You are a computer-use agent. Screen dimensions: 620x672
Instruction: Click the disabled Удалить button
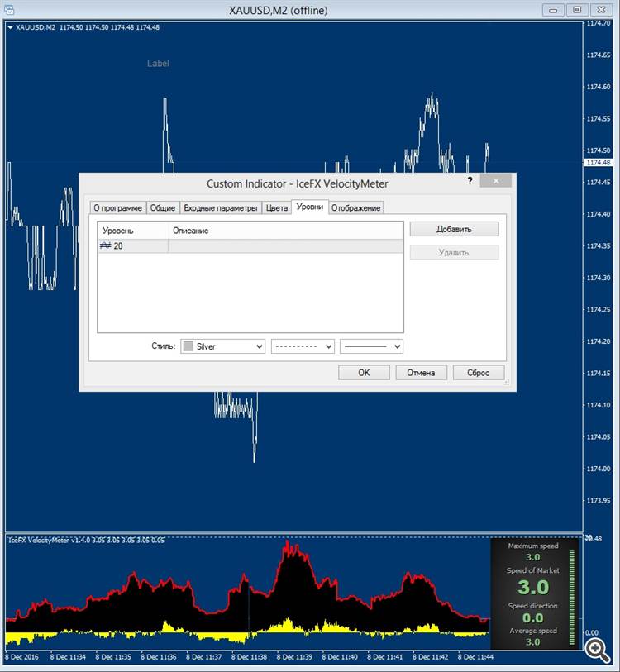(x=454, y=252)
